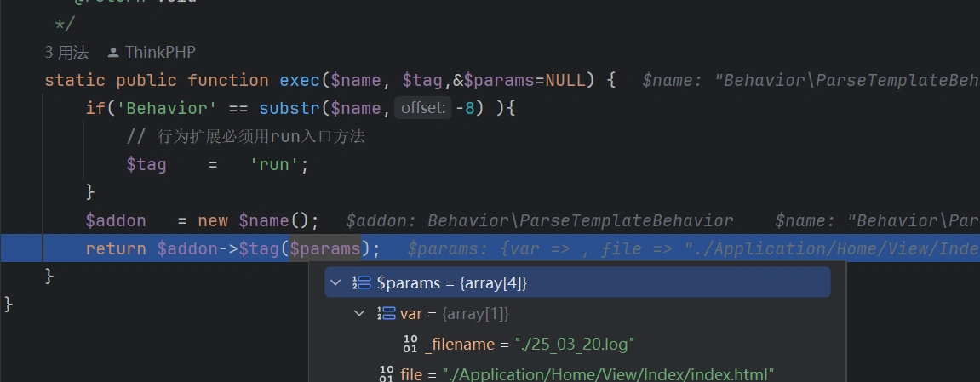Click the ThinkPHP author code-vision label
This screenshot has width=980, height=382.
pos(160,53)
